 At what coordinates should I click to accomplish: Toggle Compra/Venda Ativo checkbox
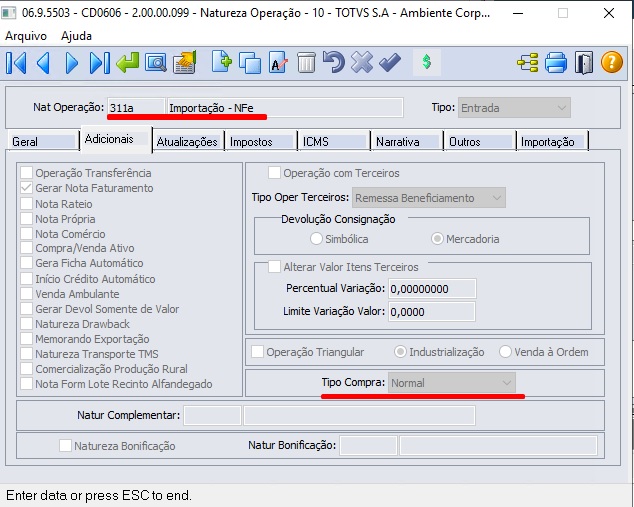[27, 248]
